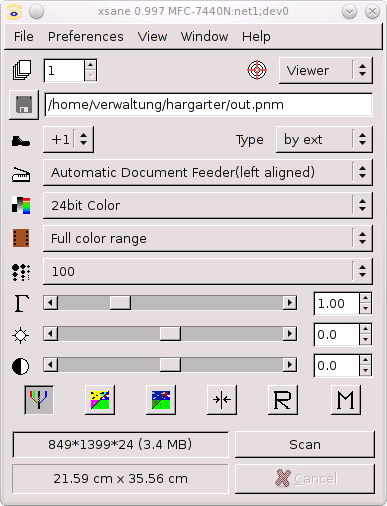The image size is (387, 506).
Task: Click the scanner source icon
Action: (21, 175)
